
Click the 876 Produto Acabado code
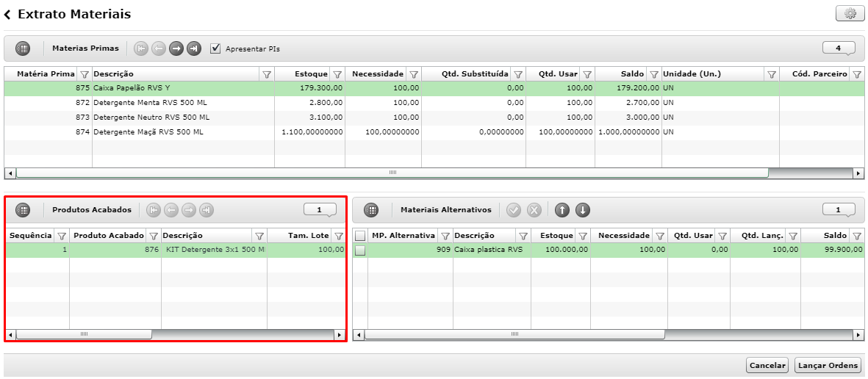152,250
